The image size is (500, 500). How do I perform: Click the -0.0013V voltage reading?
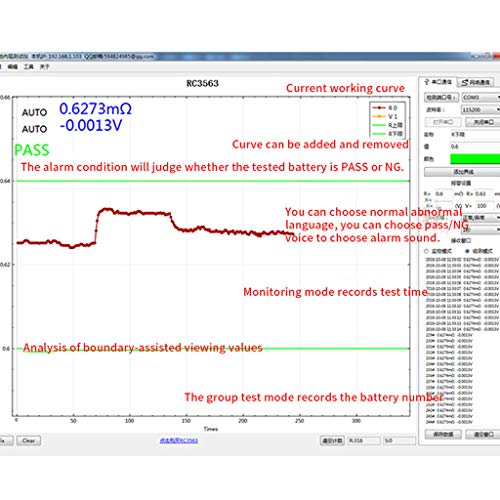point(91,126)
